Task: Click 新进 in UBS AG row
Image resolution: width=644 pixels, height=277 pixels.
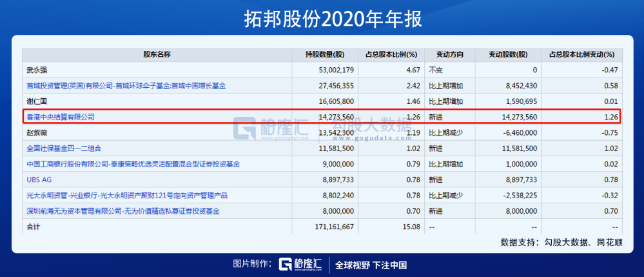Action: (x=435, y=180)
